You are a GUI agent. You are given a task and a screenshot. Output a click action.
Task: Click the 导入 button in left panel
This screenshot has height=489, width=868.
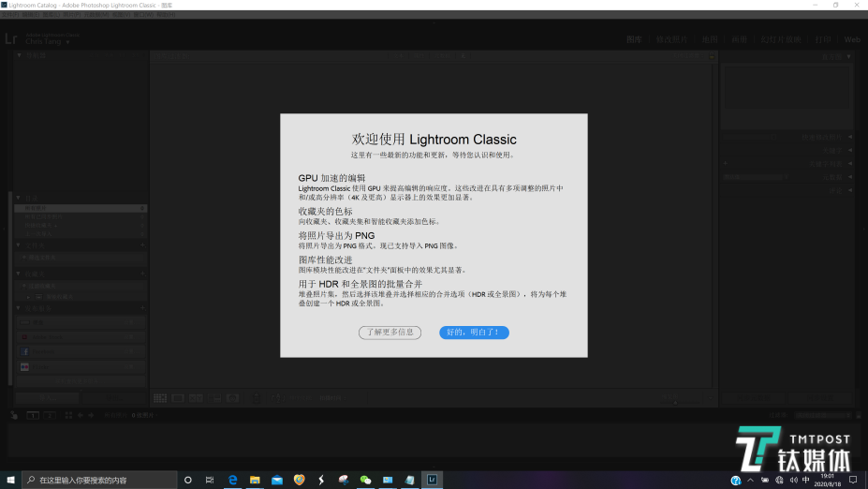click(47, 398)
